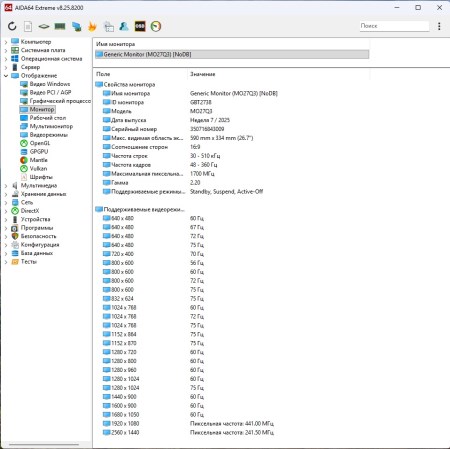450x449 pixels.
Task: Collapse the Отображение tree node
Action: tap(6, 76)
